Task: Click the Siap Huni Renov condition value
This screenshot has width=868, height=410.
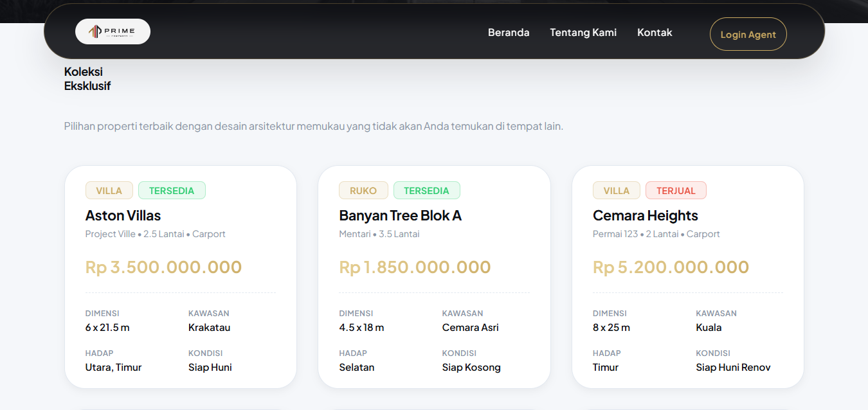Action: point(733,367)
